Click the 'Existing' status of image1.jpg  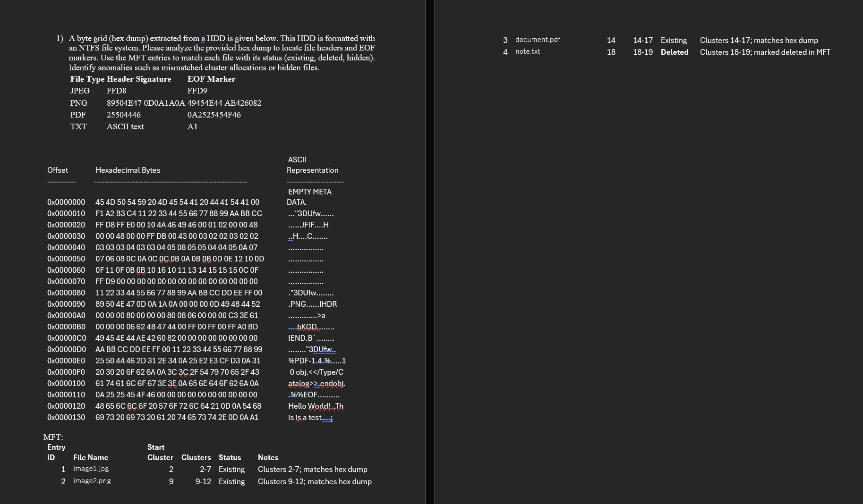tap(231, 469)
